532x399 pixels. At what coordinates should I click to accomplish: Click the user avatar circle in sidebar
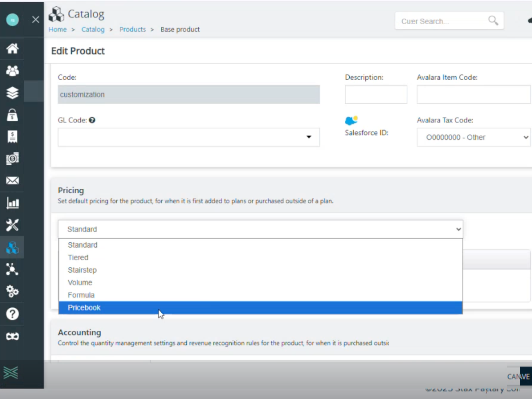[13, 20]
